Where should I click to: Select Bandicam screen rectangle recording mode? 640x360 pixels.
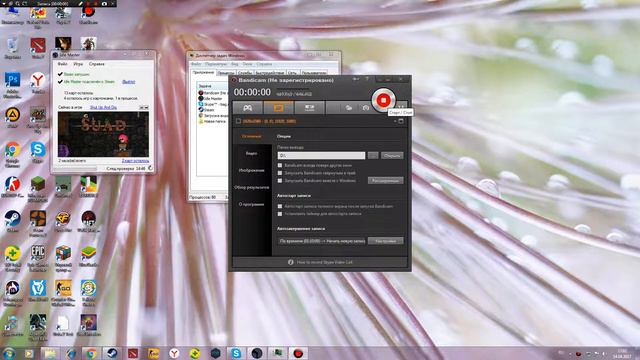click(278, 108)
